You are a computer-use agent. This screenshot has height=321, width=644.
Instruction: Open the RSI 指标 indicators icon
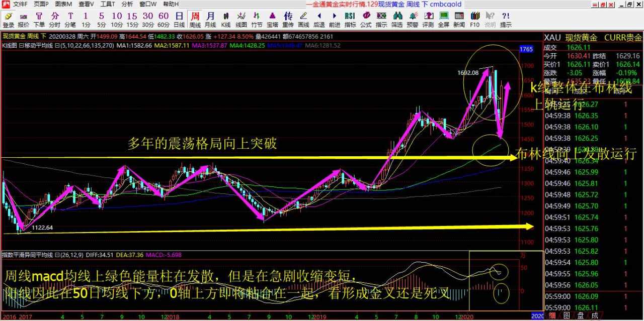(x=350, y=20)
